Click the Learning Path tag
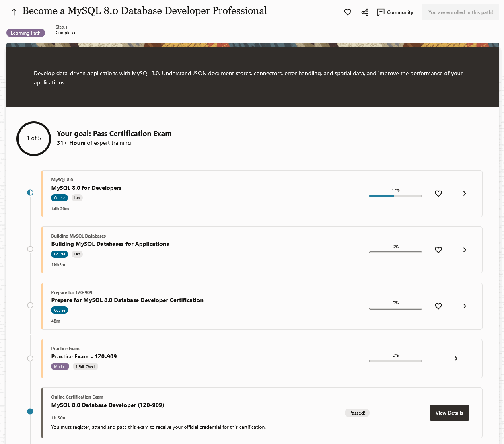 tap(26, 33)
